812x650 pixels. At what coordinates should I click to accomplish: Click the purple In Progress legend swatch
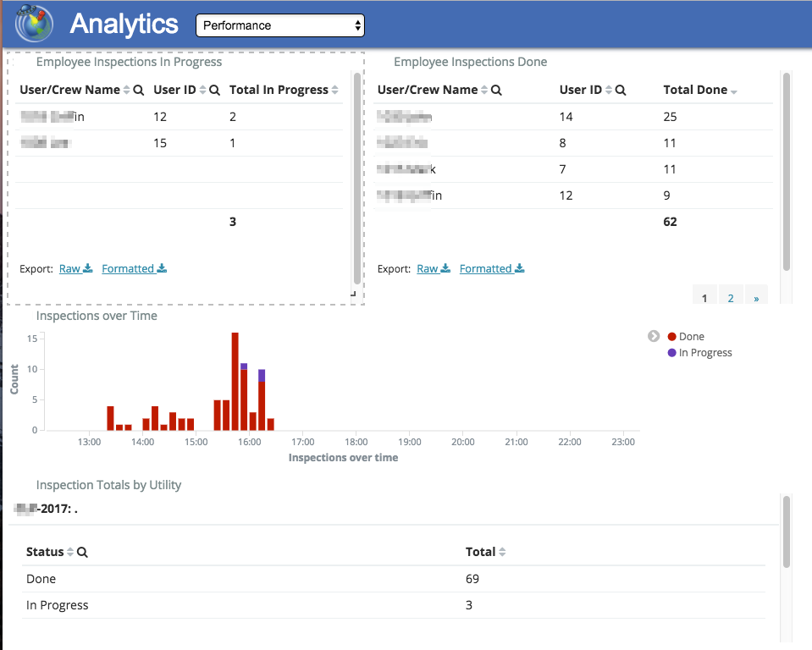(672, 353)
